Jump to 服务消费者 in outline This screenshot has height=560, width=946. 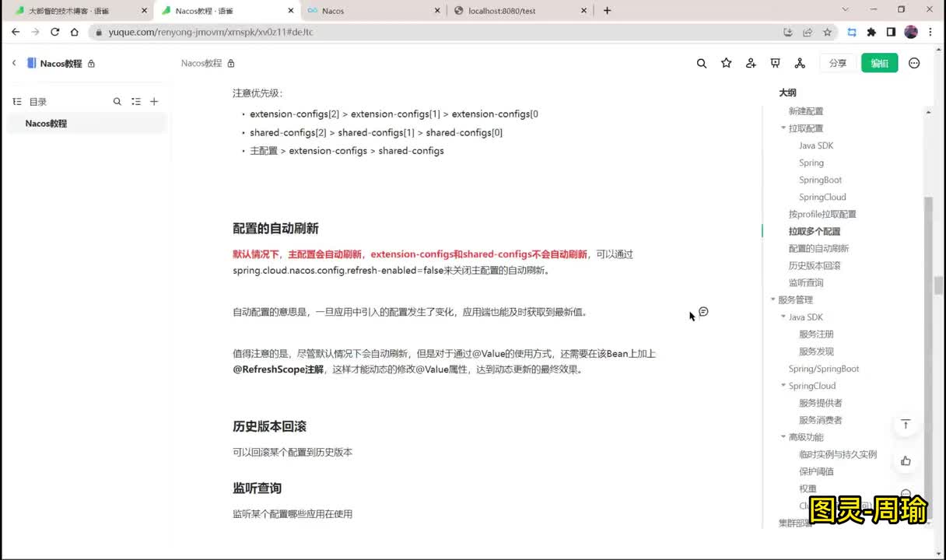821,420
